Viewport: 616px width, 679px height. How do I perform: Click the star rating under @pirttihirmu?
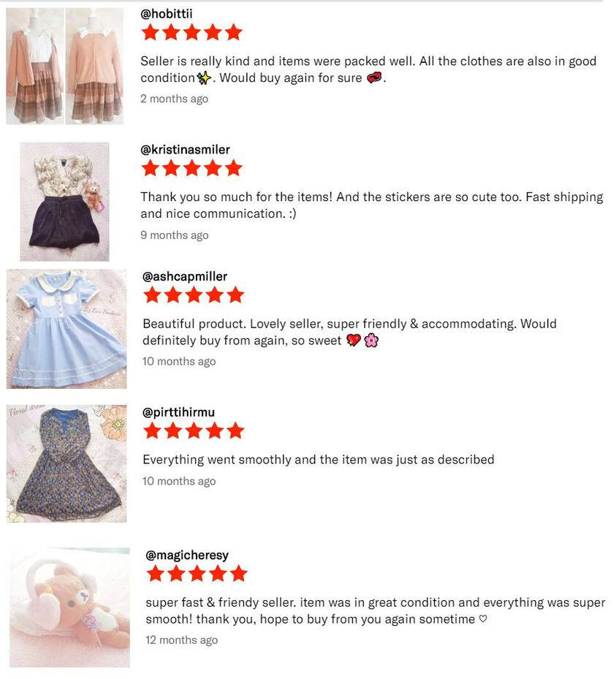pyautogui.click(x=194, y=430)
